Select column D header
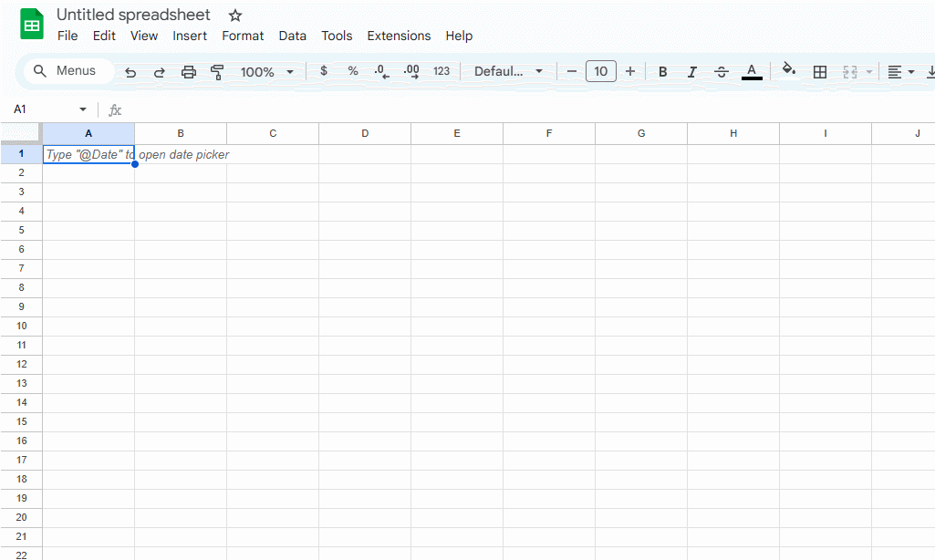The height and width of the screenshot is (560, 935). click(365, 134)
